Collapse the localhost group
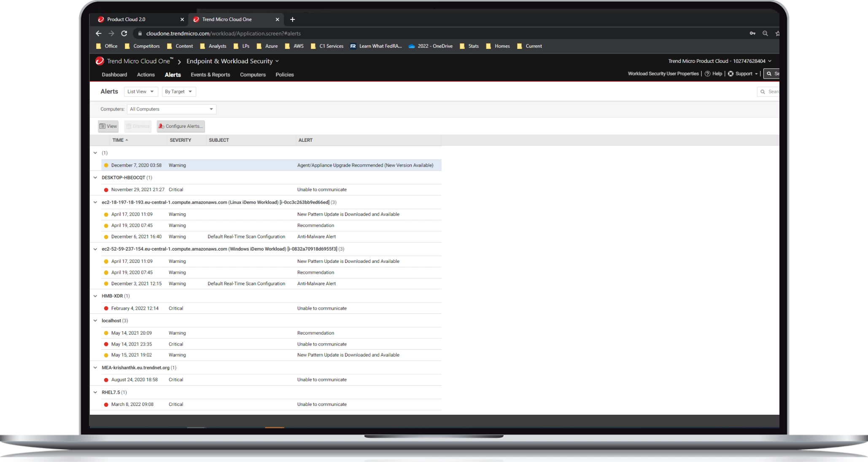Viewport: 868px width, 462px height. click(95, 321)
